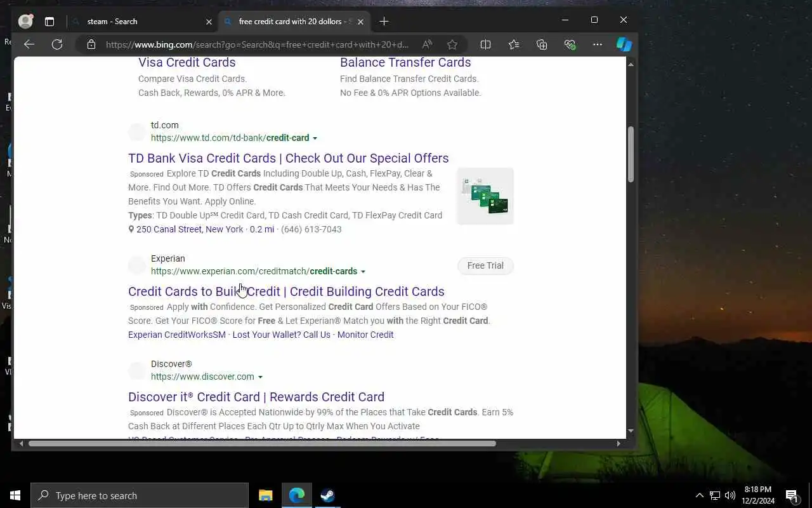Open Copilot sidebar icon

pyautogui.click(x=624, y=44)
